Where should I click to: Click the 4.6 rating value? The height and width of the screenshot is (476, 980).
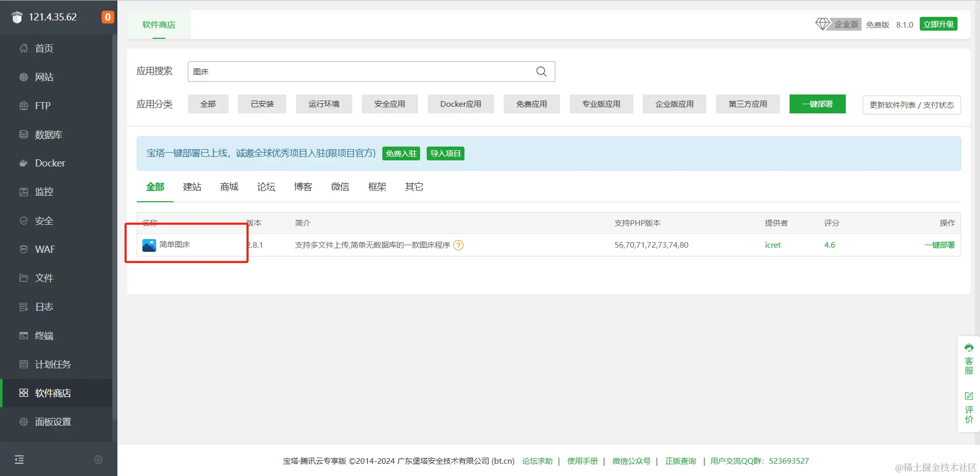[x=830, y=245]
